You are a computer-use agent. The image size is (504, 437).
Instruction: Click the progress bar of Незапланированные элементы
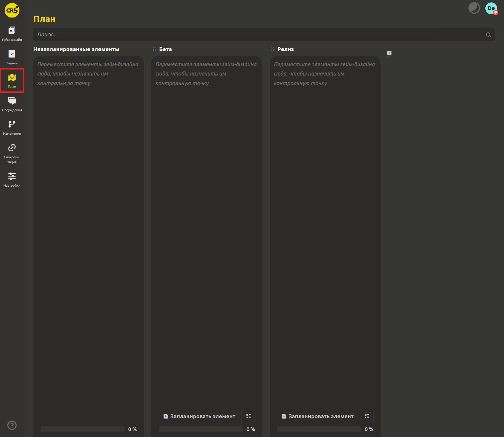pyautogui.click(x=82, y=429)
